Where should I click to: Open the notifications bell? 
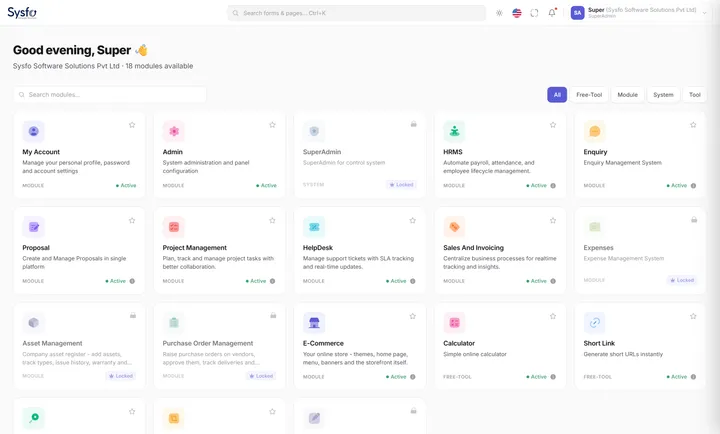pyautogui.click(x=552, y=13)
